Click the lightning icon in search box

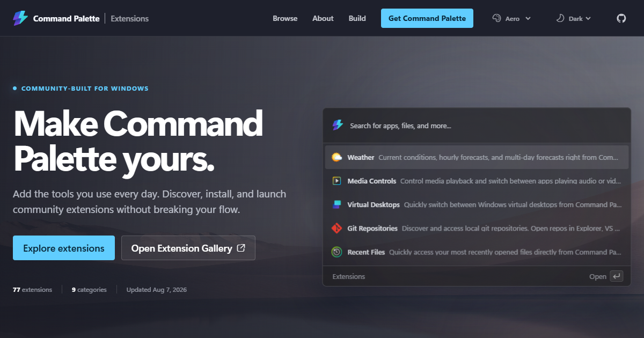[338, 125]
